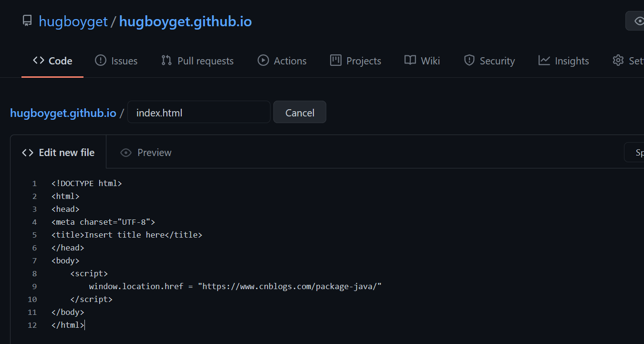Click the <!DOCTYPE html> line in editor
Image resolution: width=644 pixels, height=344 pixels.
pyautogui.click(x=87, y=183)
